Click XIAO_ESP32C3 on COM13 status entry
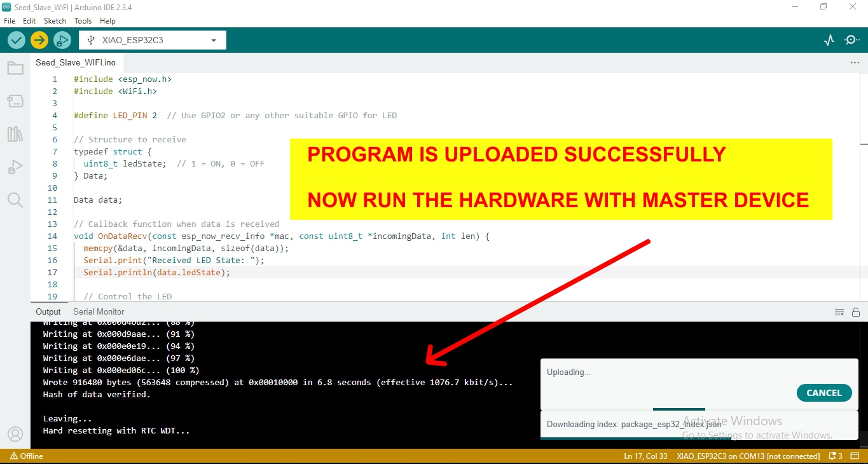Screen dimensions: 868x464 (748, 456)
